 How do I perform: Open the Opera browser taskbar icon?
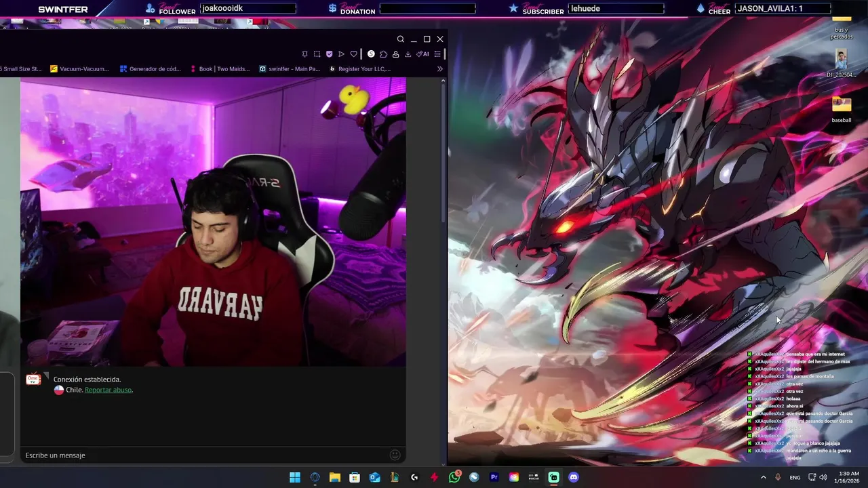(315, 477)
